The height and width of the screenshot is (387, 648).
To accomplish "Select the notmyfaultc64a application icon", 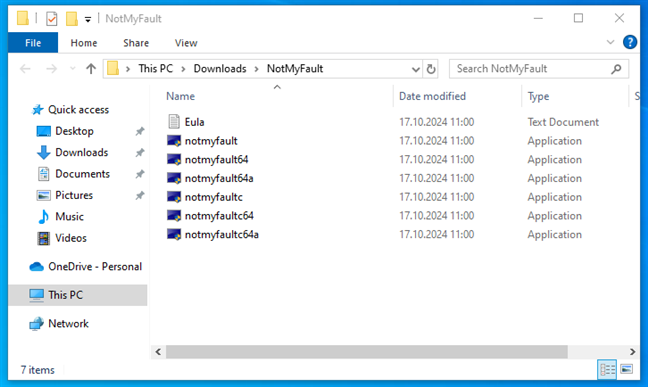I will click(174, 234).
